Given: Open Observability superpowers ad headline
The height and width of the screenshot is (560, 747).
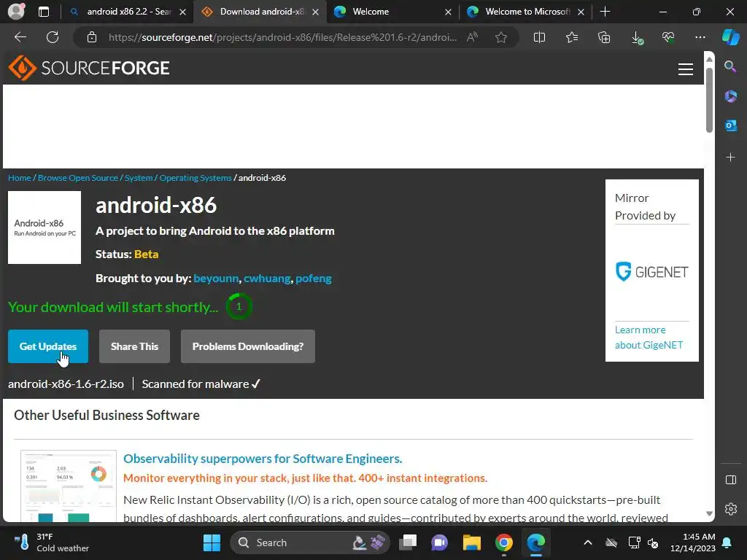Looking at the screenshot, I should tap(263, 459).
